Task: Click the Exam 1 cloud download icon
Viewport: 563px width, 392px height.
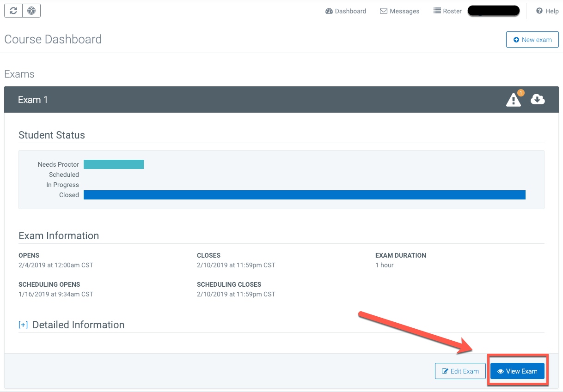Action: [538, 99]
